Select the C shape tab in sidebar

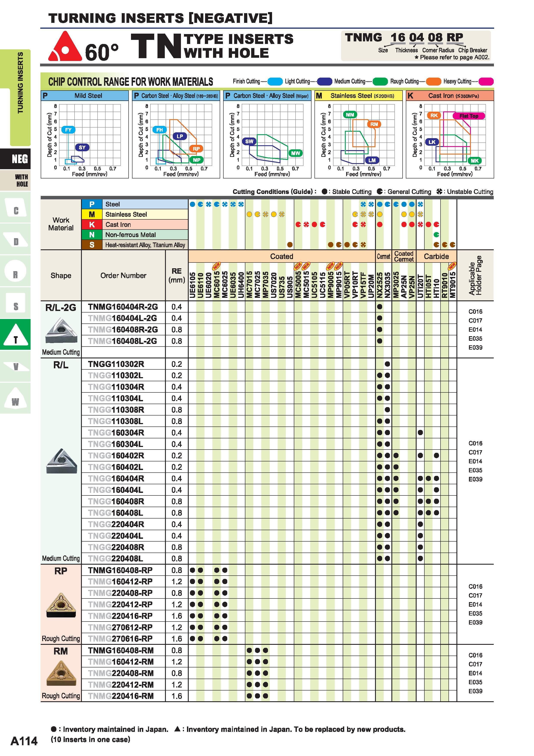15,208
